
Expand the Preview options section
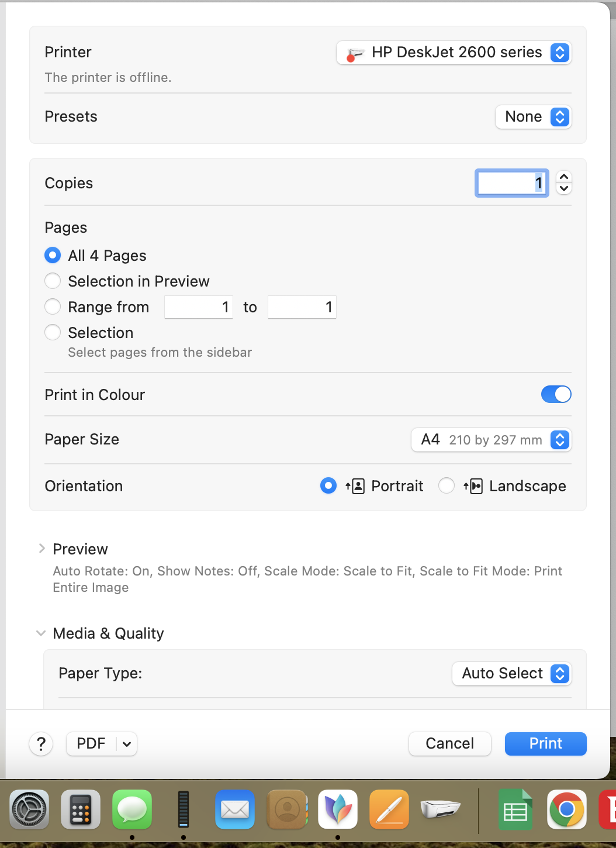41,549
